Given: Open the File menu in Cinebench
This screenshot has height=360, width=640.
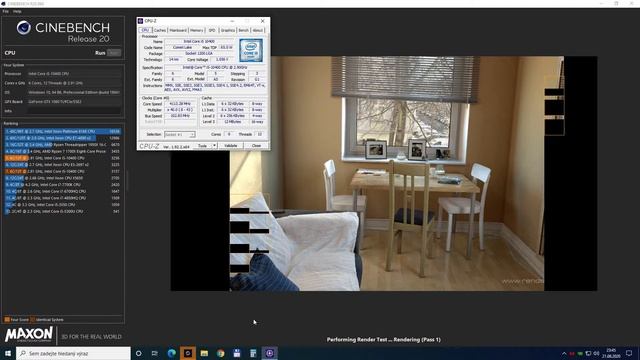Looking at the screenshot, I should [x=5, y=11].
